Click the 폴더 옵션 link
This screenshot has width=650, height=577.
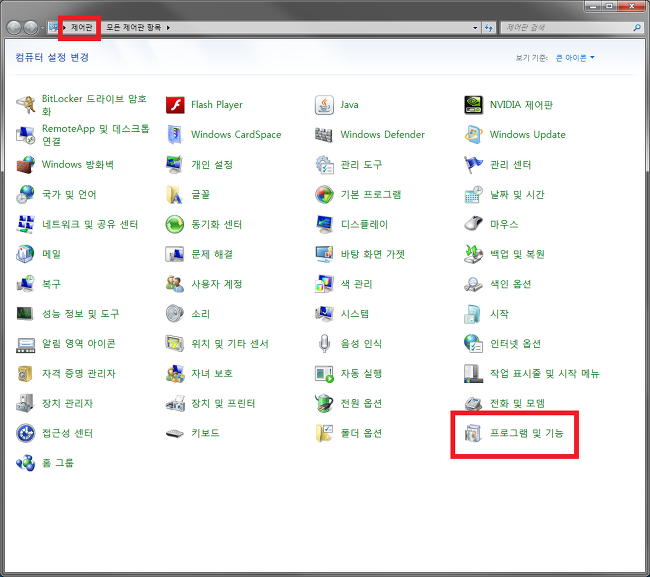(x=361, y=433)
